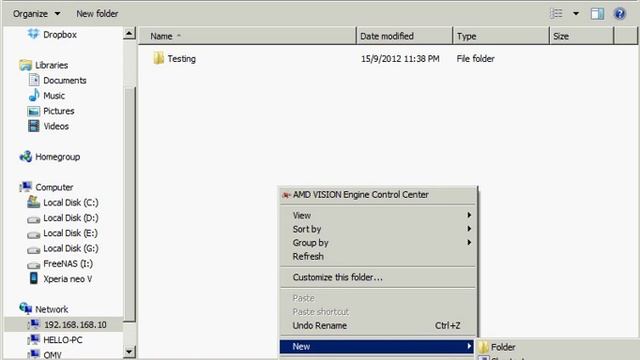Image resolution: width=640 pixels, height=360 pixels.
Task: Click the Xperia neo V label
Action: pos(68,279)
